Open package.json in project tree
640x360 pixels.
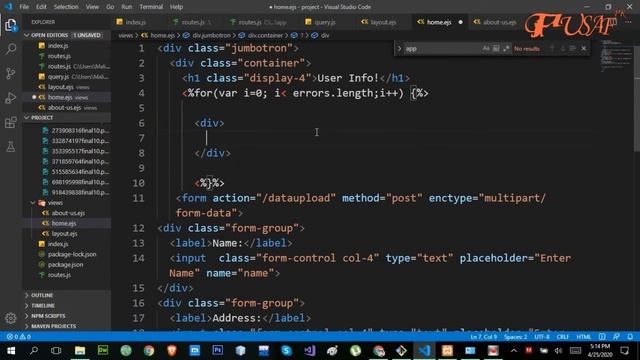(x=65, y=264)
